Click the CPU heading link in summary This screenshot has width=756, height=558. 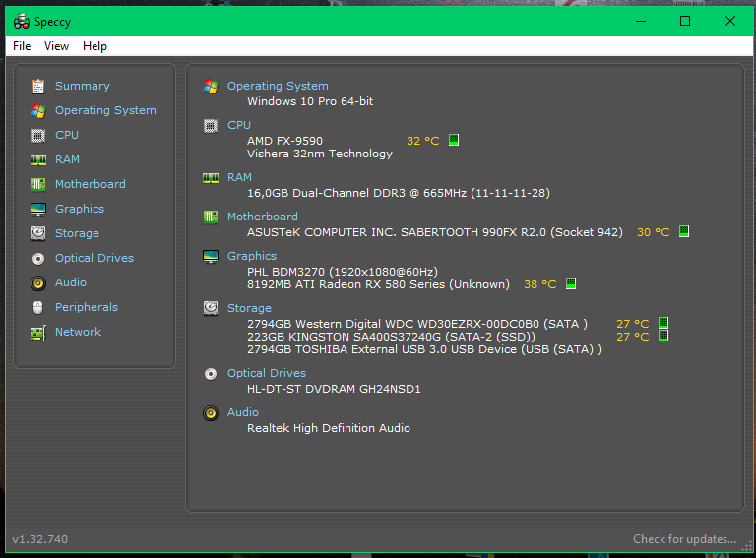click(x=239, y=125)
